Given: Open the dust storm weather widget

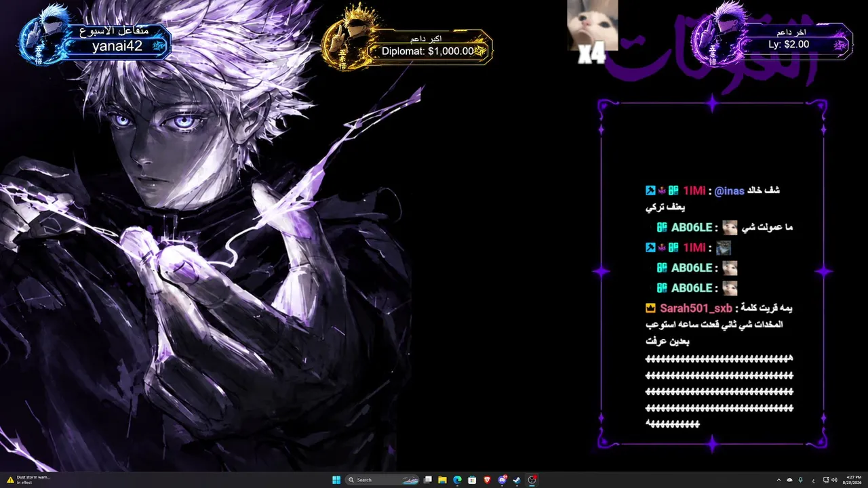Looking at the screenshot, I should pyautogui.click(x=29, y=480).
